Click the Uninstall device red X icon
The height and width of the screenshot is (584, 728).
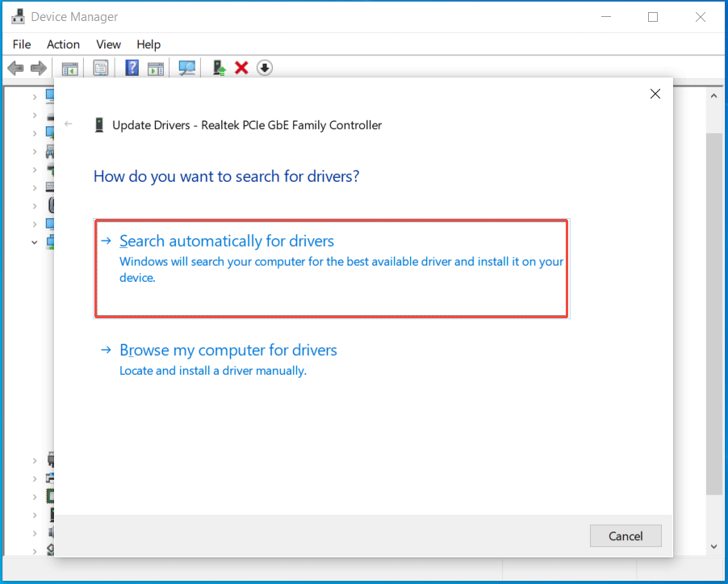coord(241,68)
